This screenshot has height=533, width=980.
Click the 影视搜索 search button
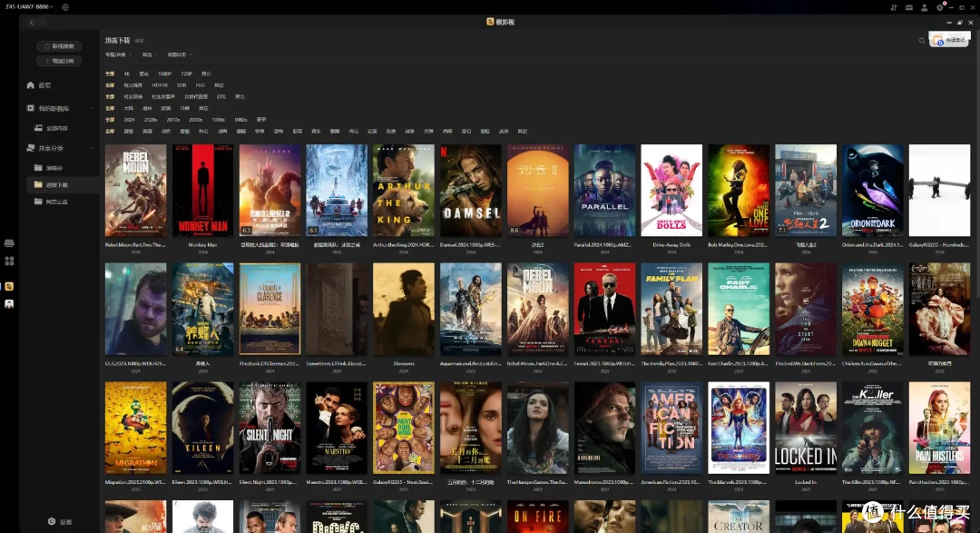click(59, 46)
